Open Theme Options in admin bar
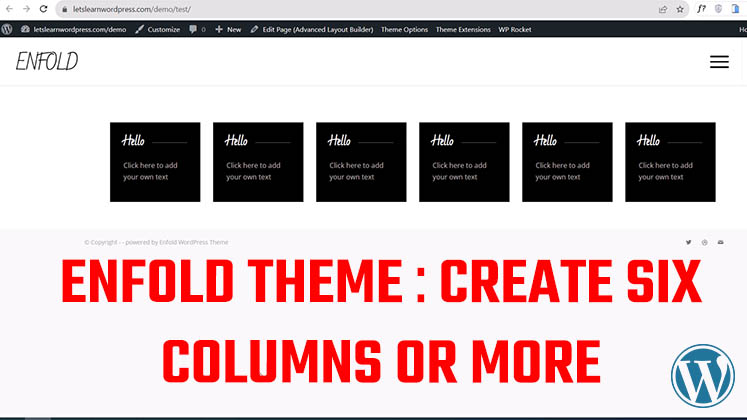Image resolution: width=747 pixels, height=420 pixels. point(404,30)
